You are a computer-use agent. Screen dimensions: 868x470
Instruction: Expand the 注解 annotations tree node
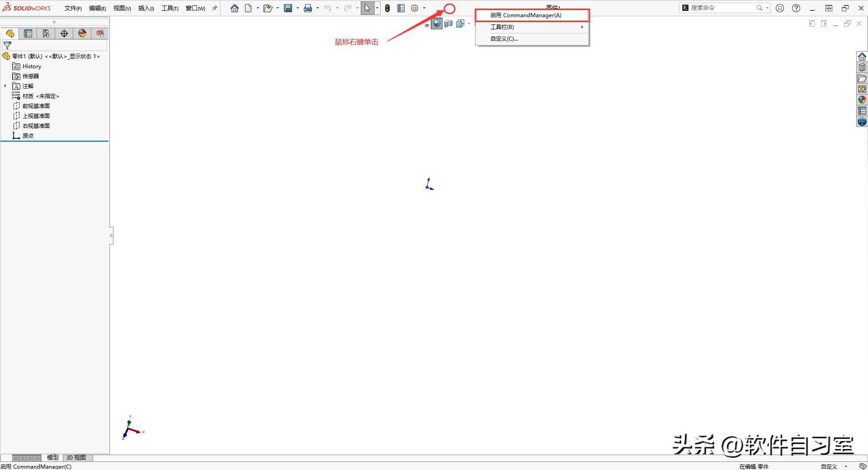tap(5, 86)
